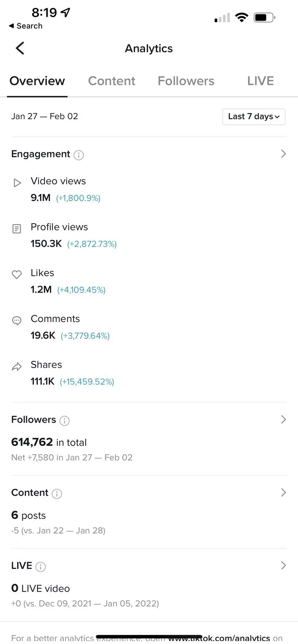The width and height of the screenshot is (298, 644).
Task: Tap the Comments bubble icon
Action: click(17, 320)
